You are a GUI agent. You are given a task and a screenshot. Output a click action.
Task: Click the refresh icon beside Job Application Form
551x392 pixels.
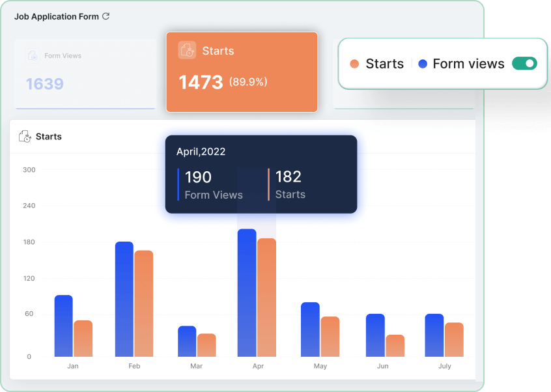(x=106, y=16)
